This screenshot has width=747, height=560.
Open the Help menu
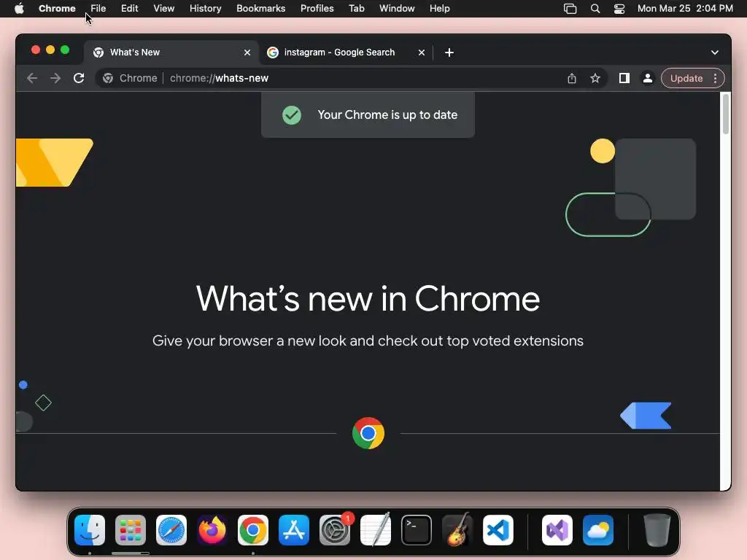439,9
